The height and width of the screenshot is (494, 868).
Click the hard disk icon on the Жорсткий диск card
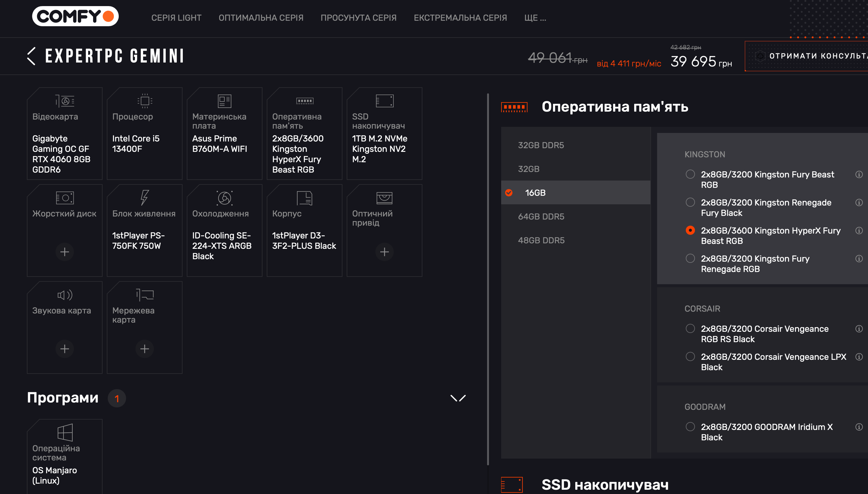point(64,198)
